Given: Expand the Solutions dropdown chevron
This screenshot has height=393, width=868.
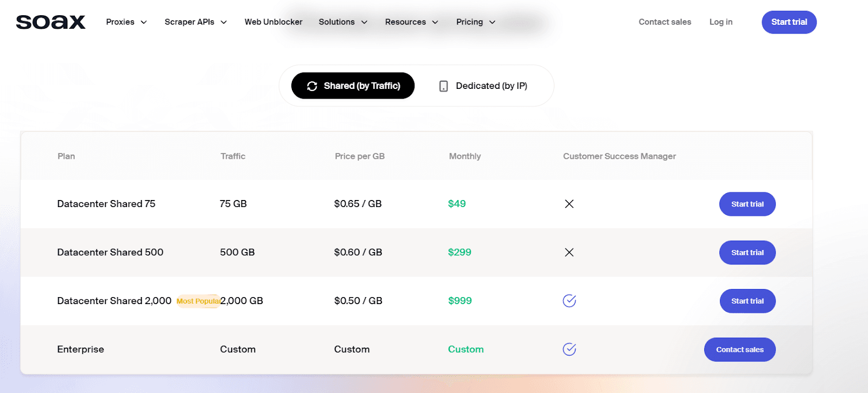Looking at the screenshot, I should tap(365, 22).
